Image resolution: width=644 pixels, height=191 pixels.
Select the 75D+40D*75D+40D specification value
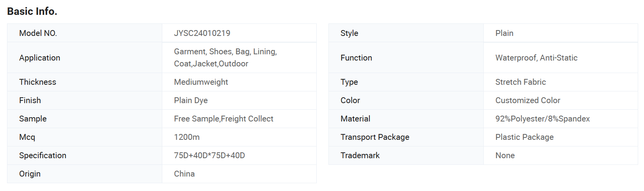point(209,155)
